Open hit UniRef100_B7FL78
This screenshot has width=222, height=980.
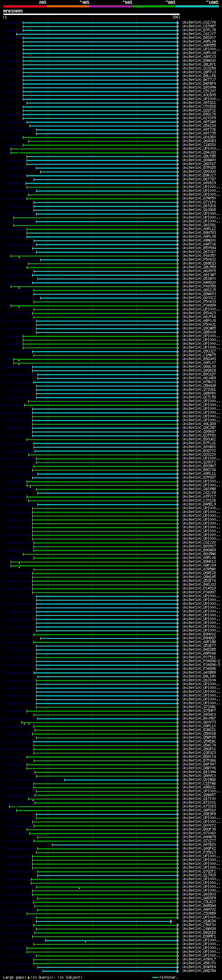[199, 30]
